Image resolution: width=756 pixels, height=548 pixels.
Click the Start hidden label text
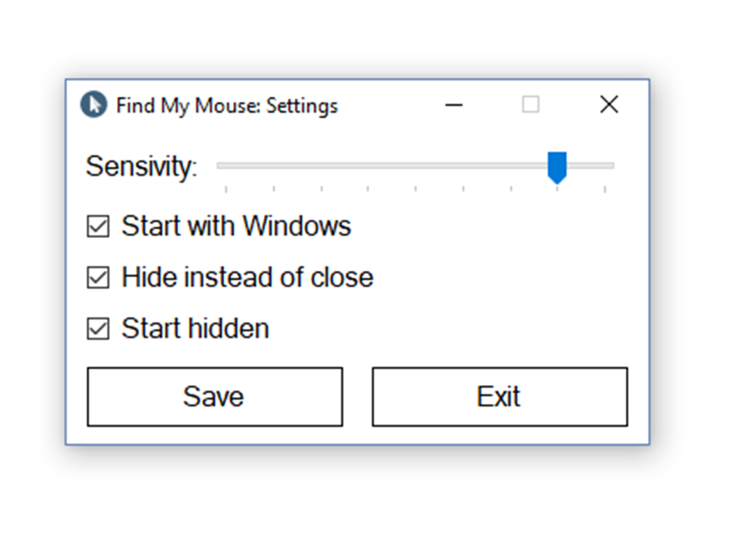point(195,328)
